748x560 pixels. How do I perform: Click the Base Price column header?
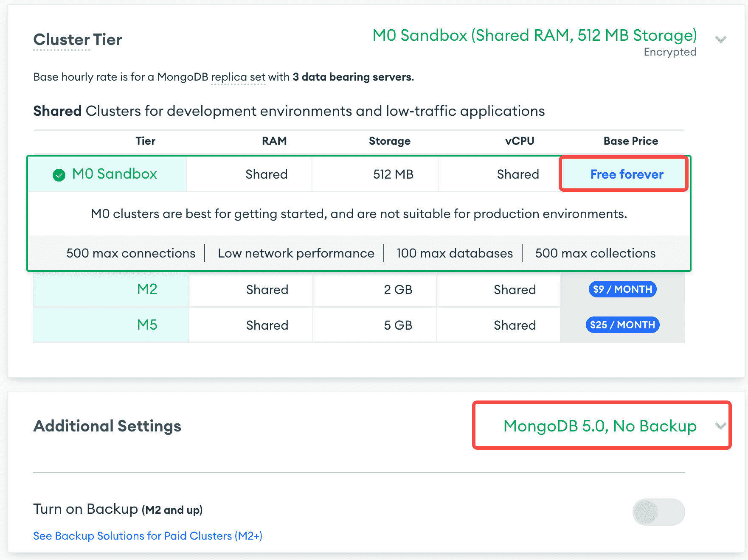coord(631,141)
